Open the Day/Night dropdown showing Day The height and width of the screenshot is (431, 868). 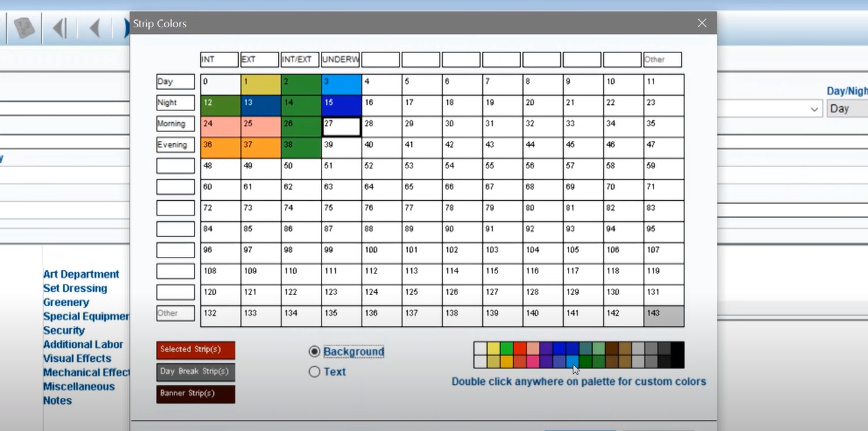(847, 108)
